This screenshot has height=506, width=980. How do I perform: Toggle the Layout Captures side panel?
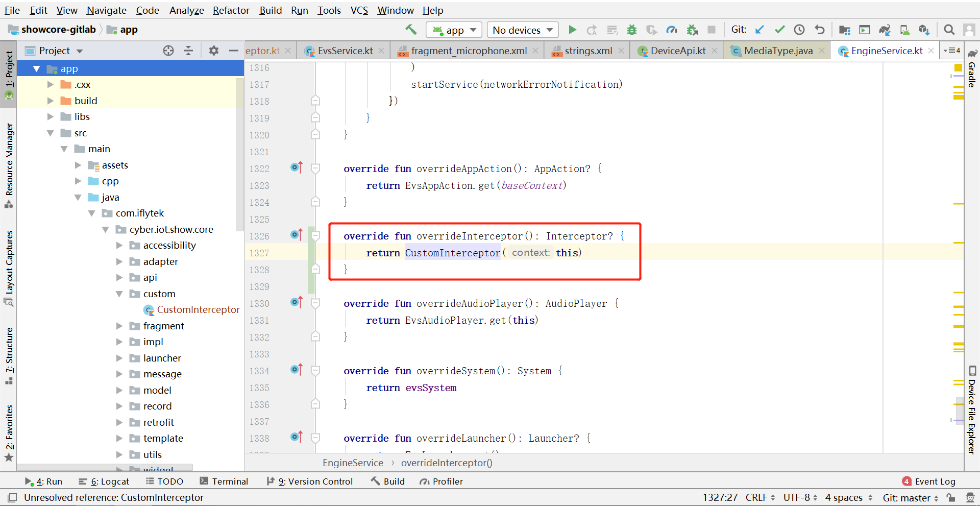(x=9, y=268)
